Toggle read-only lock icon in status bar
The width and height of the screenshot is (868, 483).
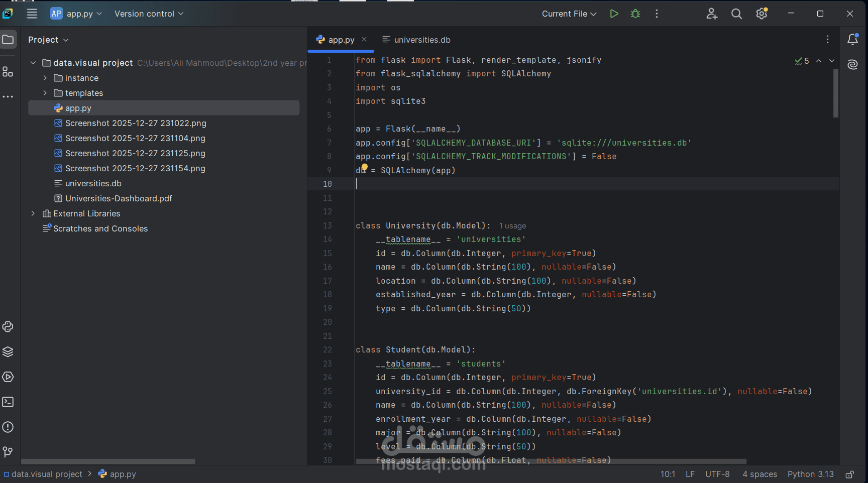click(850, 474)
